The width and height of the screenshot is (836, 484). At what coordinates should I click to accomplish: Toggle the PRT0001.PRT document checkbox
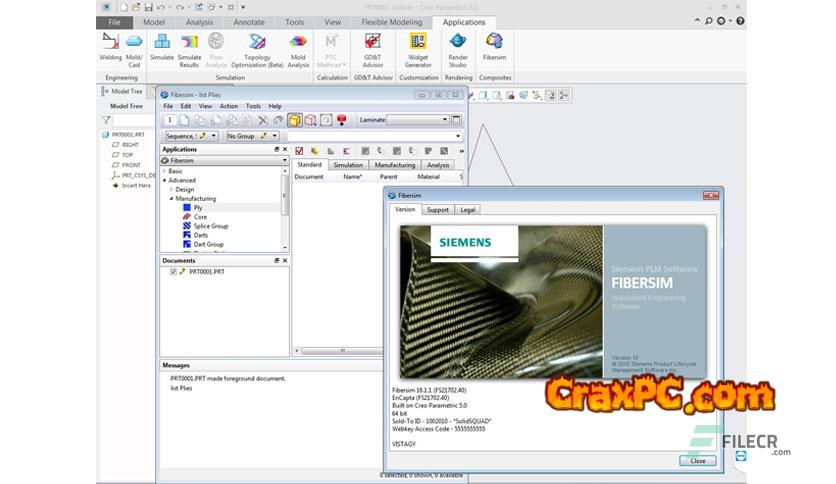(x=174, y=271)
